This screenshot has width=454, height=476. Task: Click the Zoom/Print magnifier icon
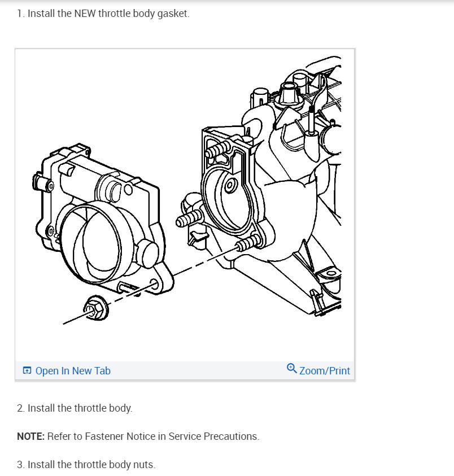pos(291,369)
